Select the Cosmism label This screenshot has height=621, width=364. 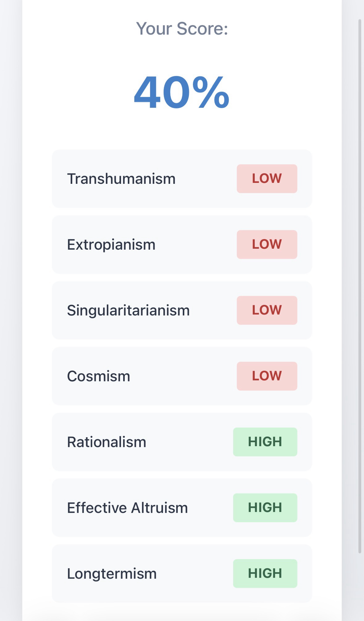(x=98, y=376)
